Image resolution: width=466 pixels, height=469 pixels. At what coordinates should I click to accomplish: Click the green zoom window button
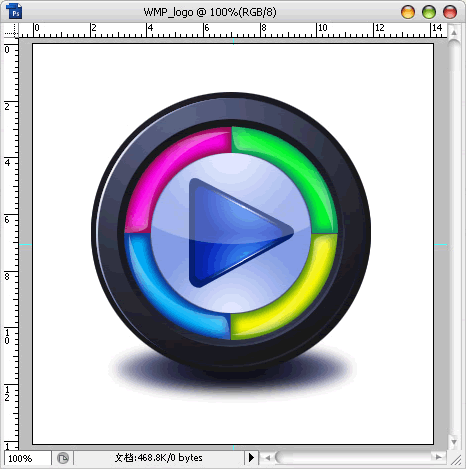429,12
